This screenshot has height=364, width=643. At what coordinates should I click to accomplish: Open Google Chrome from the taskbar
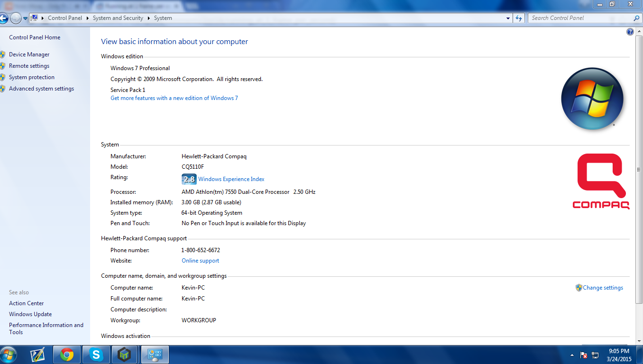(x=67, y=355)
